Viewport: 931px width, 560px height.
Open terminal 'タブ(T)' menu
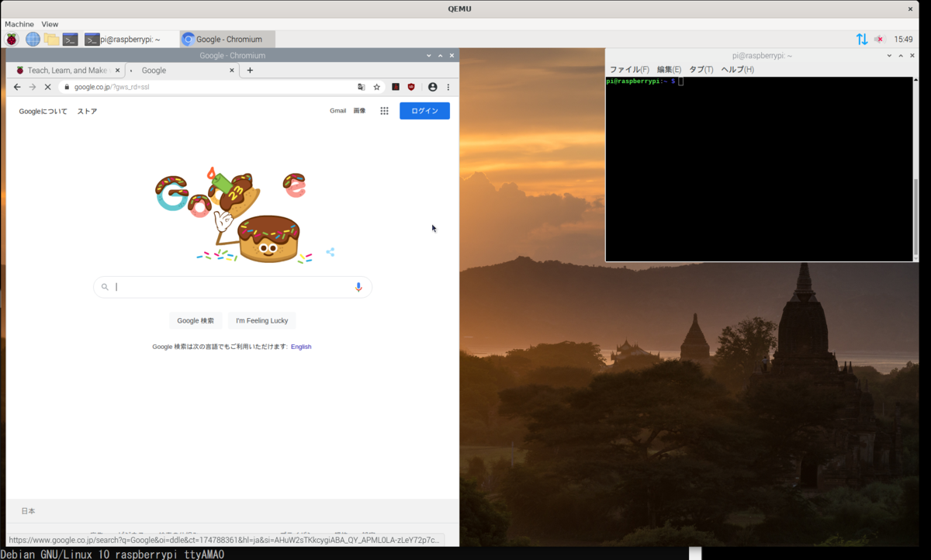701,69
